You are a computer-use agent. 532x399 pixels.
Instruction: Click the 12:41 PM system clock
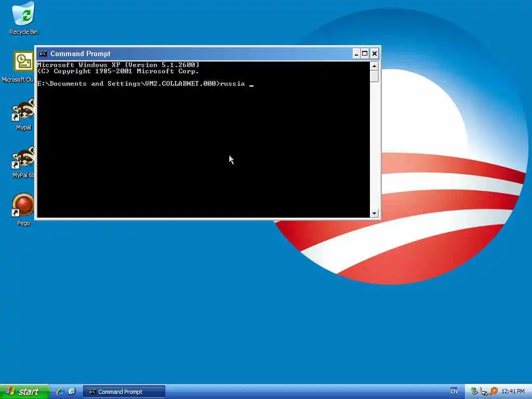pos(513,391)
